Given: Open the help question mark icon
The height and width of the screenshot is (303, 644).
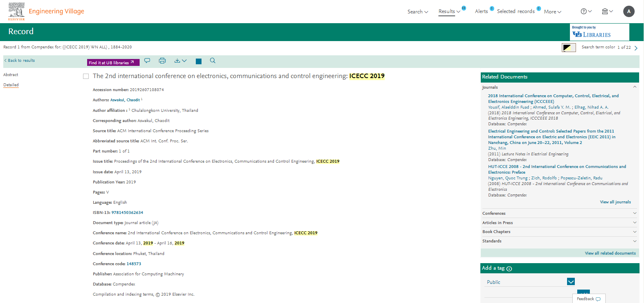Looking at the screenshot, I should [x=586, y=11].
